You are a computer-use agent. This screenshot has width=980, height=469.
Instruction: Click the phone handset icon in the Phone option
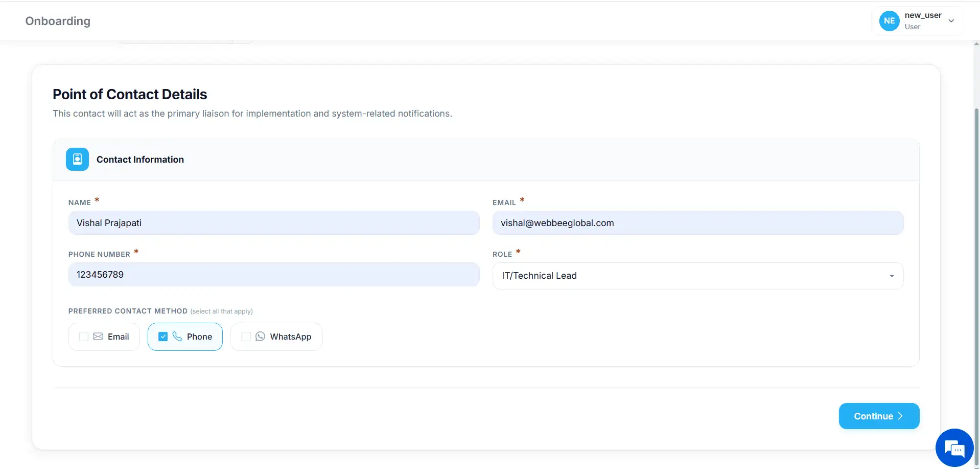(x=177, y=337)
